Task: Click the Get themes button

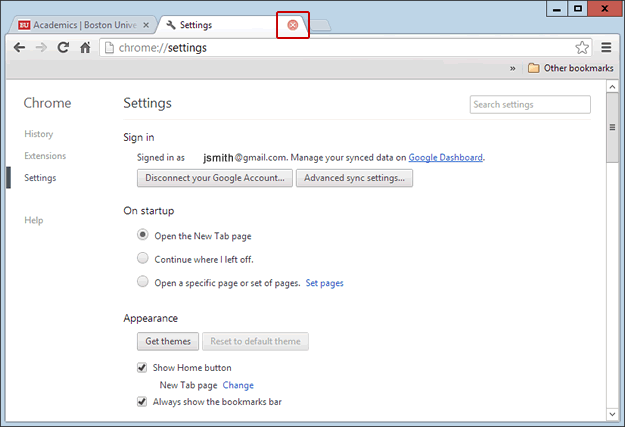Action: coord(168,341)
